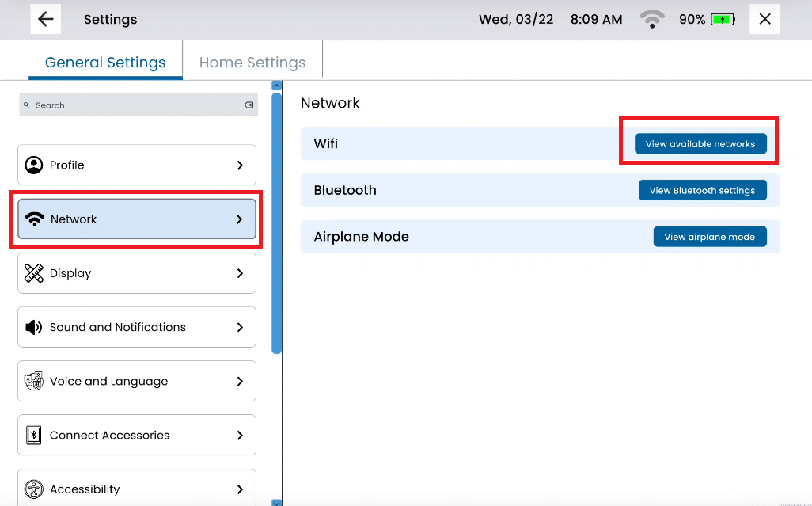This screenshot has height=506, width=812.
Task: Click the Wi-Fi status icon in top bar
Action: point(652,19)
